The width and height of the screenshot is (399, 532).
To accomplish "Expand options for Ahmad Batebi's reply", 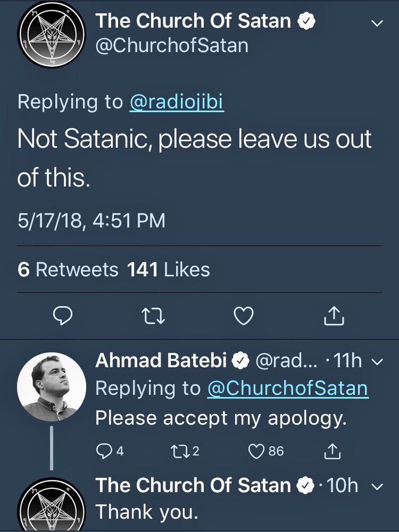I will pos(377,362).
